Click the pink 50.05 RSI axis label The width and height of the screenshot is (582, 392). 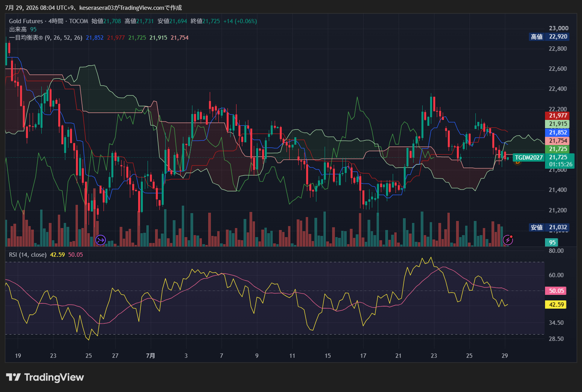pyautogui.click(x=556, y=291)
